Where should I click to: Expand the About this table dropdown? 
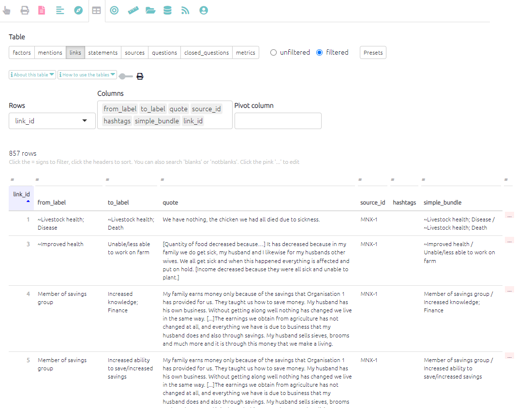(x=32, y=75)
